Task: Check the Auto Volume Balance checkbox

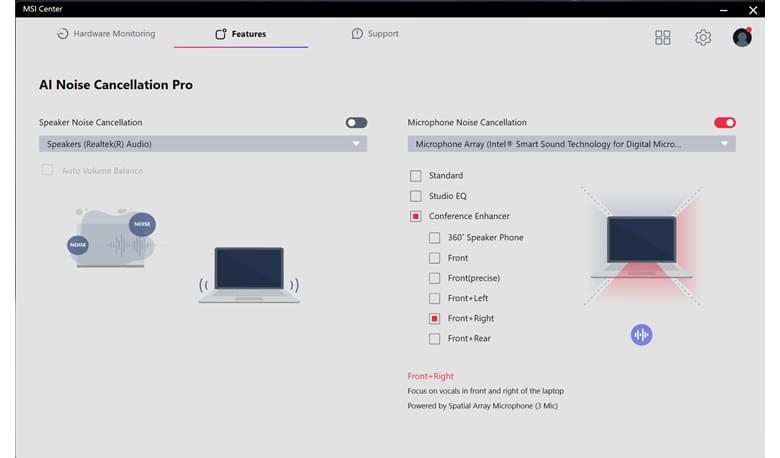Action: pos(47,170)
